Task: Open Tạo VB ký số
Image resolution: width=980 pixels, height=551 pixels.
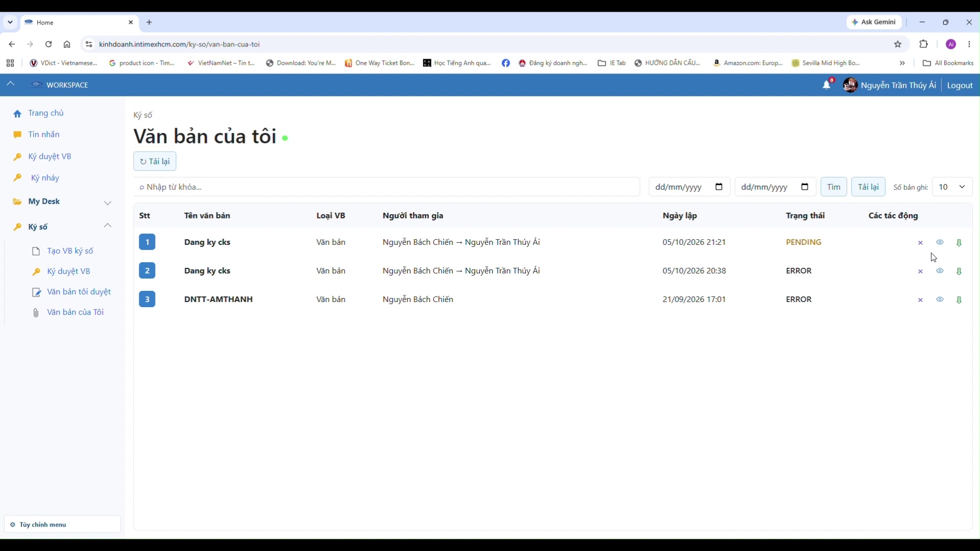Action: coord(70,251)
